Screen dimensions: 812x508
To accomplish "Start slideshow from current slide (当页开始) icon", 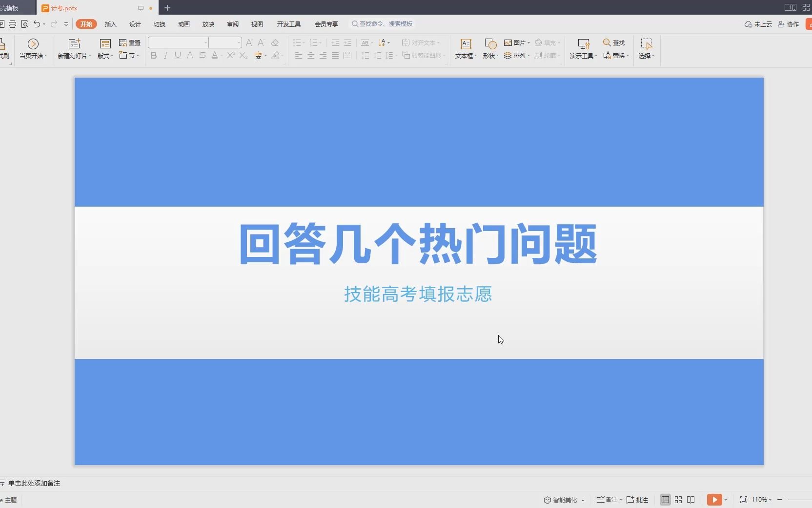I will 33,44.
